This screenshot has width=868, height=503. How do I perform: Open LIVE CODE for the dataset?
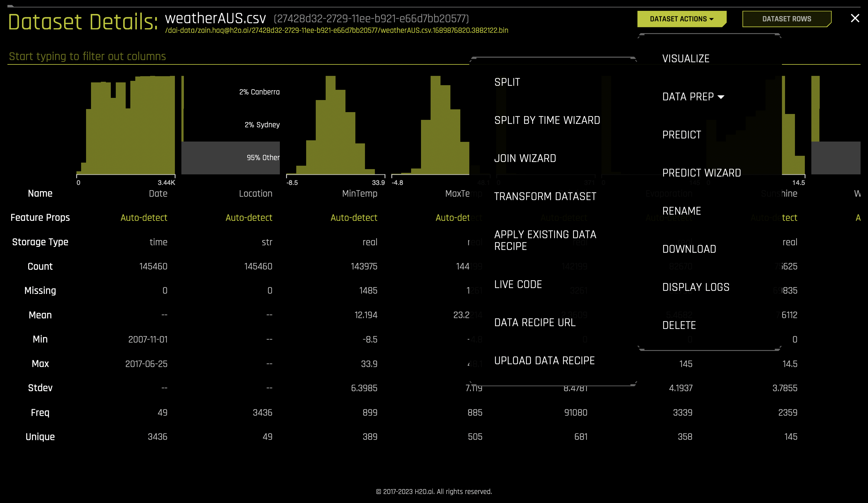(x=518, y=284)
